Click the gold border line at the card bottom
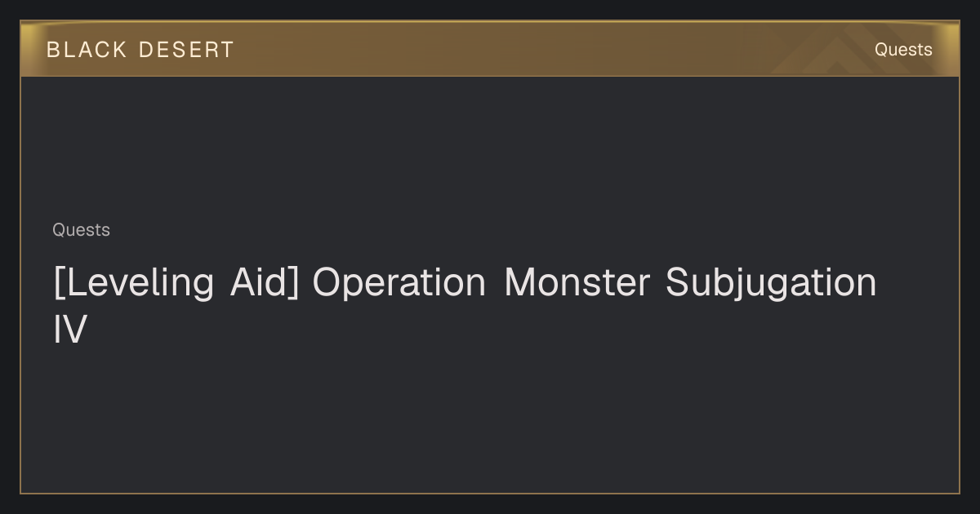 click(490, 493)
